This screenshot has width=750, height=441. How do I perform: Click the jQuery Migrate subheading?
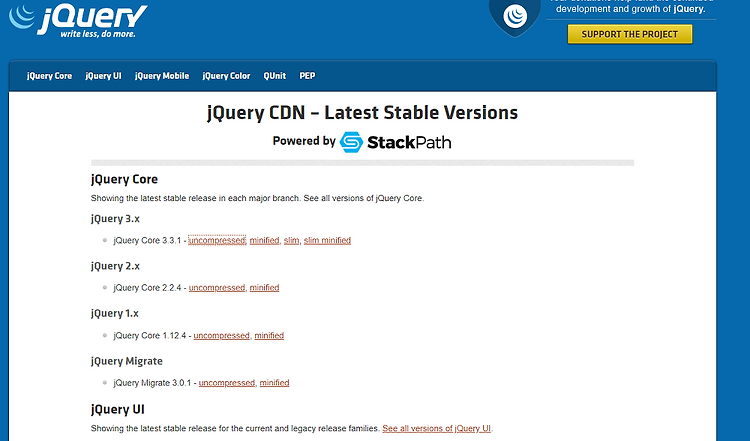click(127, 361)
